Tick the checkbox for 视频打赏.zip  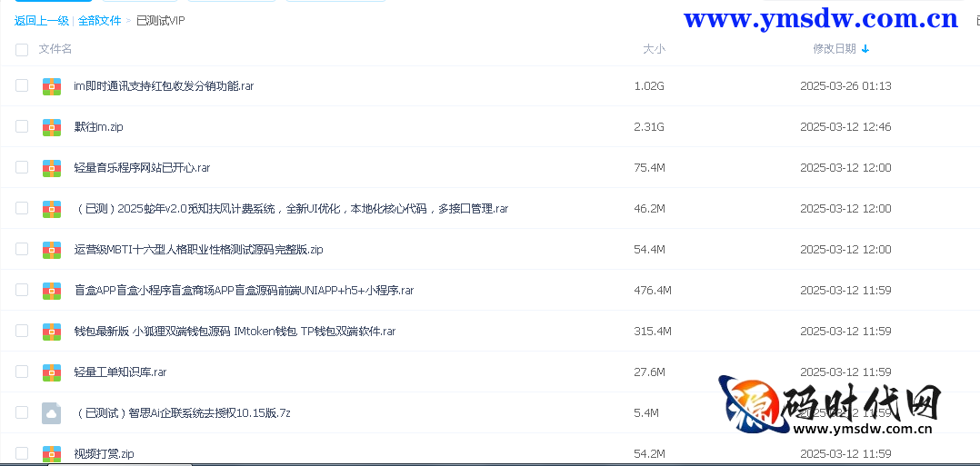(x=22, y=453)
